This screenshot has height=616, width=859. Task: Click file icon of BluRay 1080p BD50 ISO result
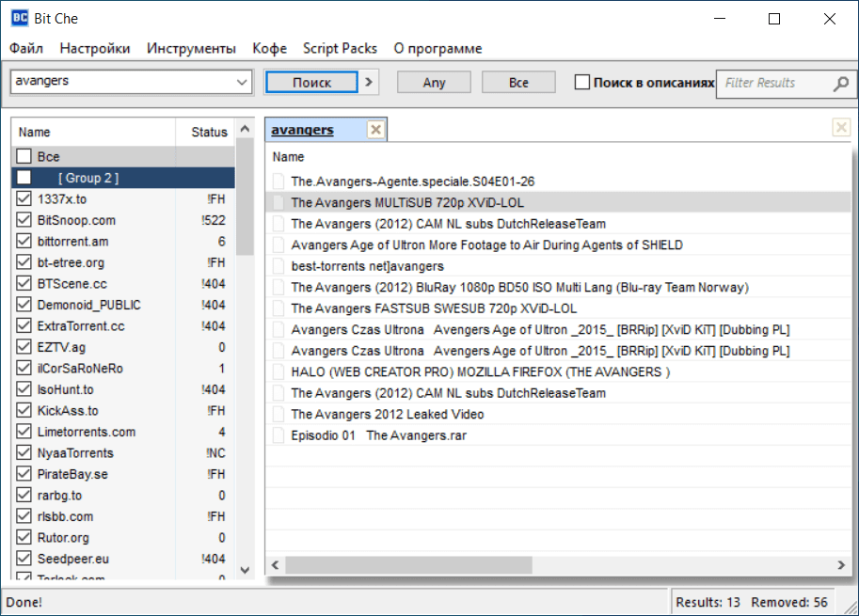278,287
